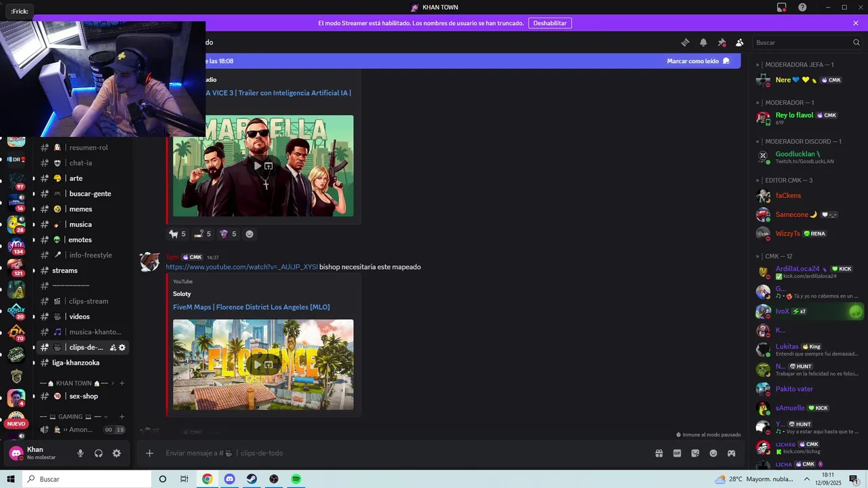Image resolution: width=868 pixels, height=488 pixels.
Task: Collapse the KHAN TOWN category
Action: (x=75, y=384)
